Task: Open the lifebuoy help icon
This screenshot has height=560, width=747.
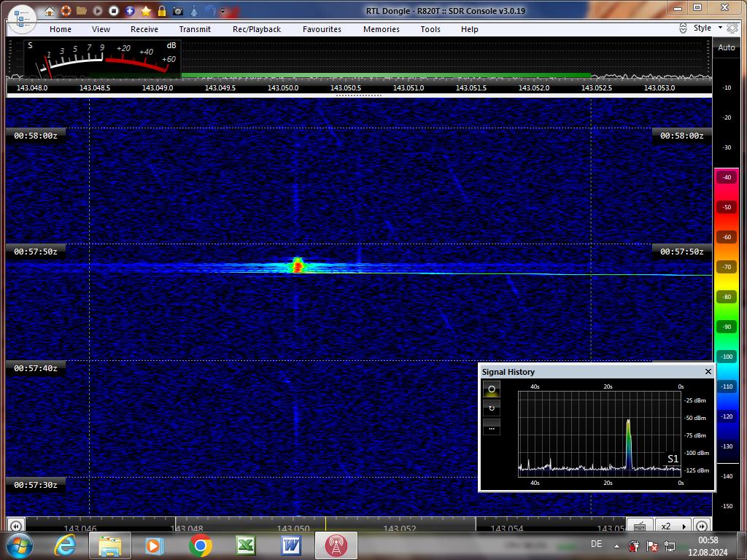Action: (66, 10)
